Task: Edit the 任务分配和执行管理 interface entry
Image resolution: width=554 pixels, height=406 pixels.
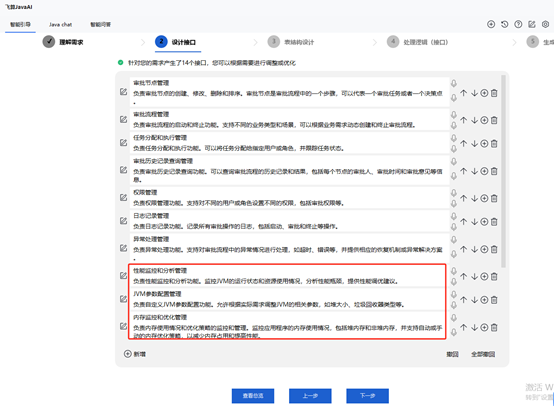Action: point(123,143)
